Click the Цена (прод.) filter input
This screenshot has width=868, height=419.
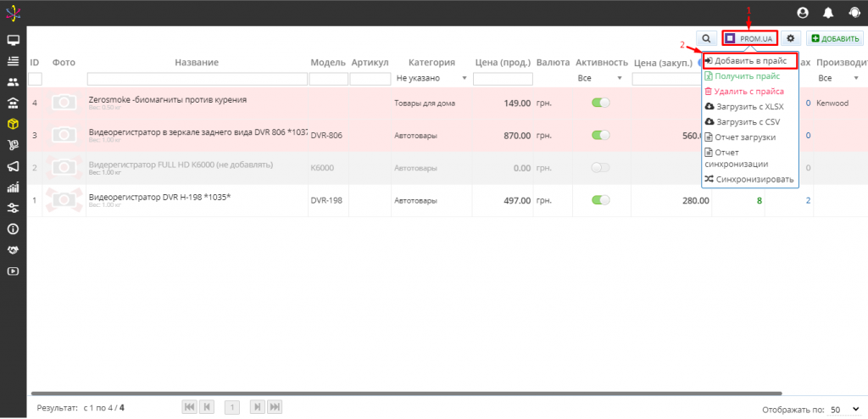coord(503,79)
